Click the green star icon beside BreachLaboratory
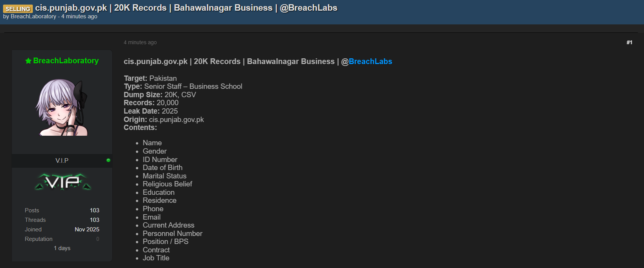This screenshot has width=644, height=268. [x=28, y=61]
